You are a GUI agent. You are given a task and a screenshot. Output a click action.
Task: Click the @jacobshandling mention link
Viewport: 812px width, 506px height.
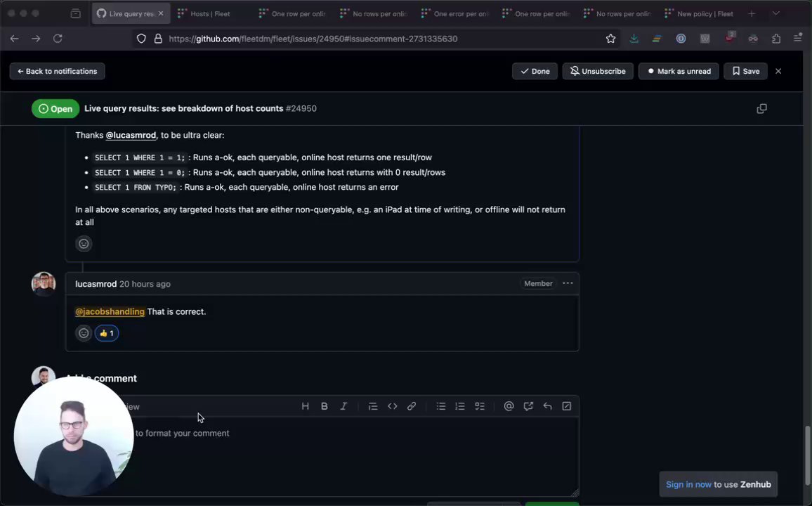point(110,312)
